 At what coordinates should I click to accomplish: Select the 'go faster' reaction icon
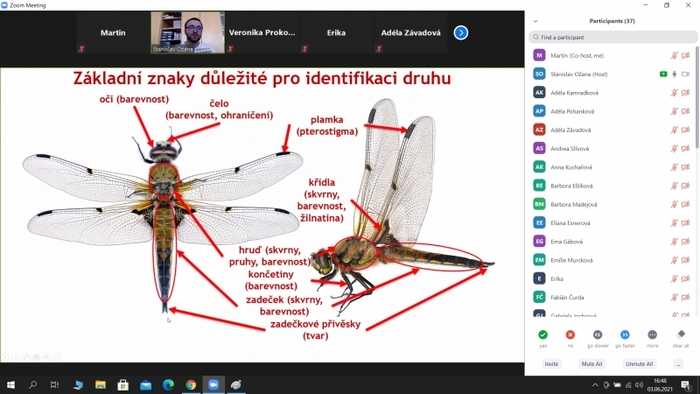tap(625, 335)
